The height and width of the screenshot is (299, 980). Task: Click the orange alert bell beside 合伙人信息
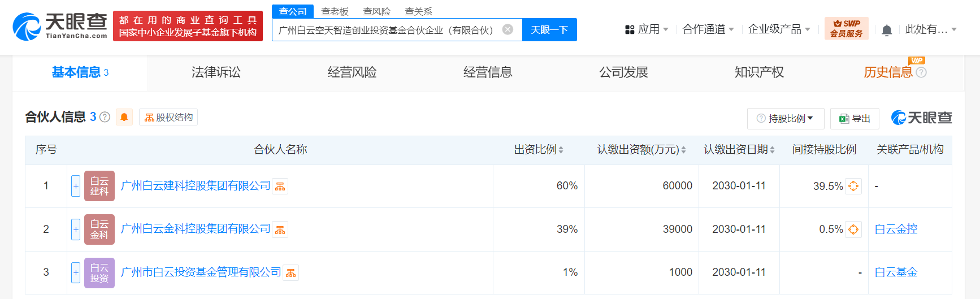124,117
